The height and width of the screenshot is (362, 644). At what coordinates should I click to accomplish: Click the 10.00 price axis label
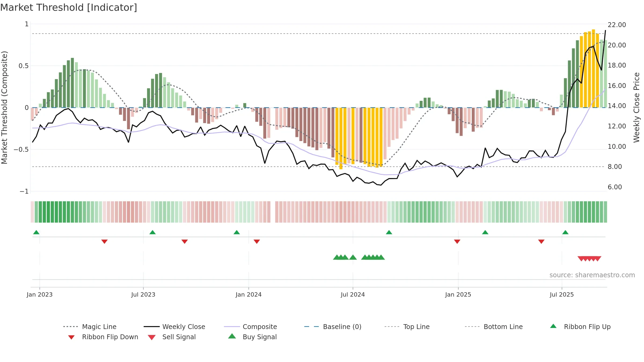617,146
